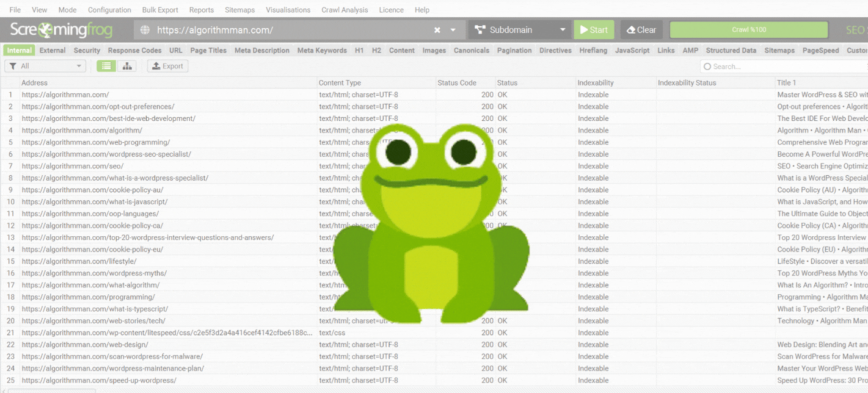Select the Links tab

(666, 51)
